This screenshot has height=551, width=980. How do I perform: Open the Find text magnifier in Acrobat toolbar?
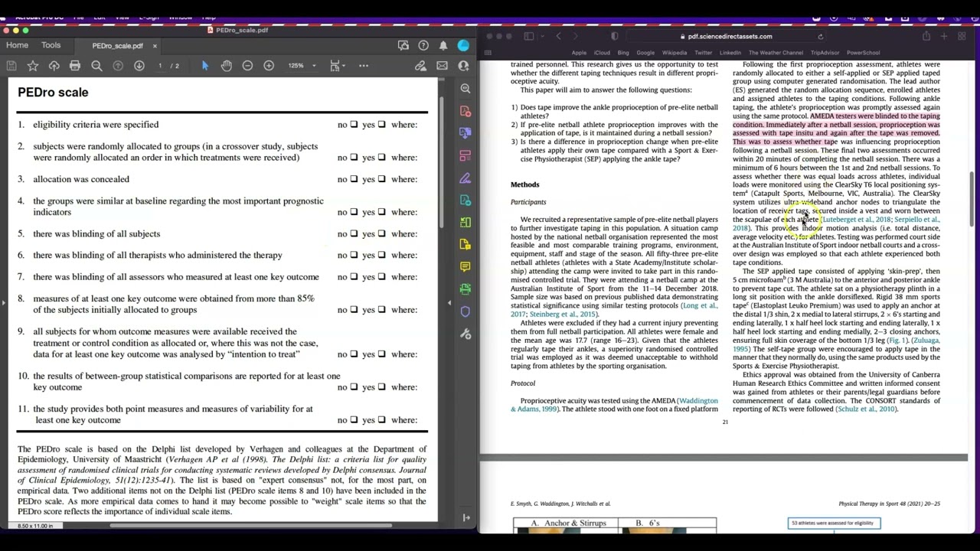coord(96,66)
